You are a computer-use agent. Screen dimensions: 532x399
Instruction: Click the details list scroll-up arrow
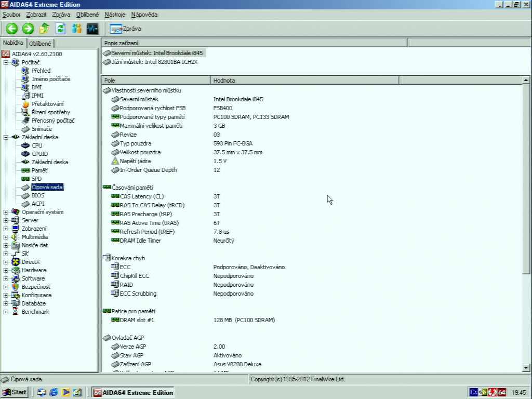[x=526, y=81]
